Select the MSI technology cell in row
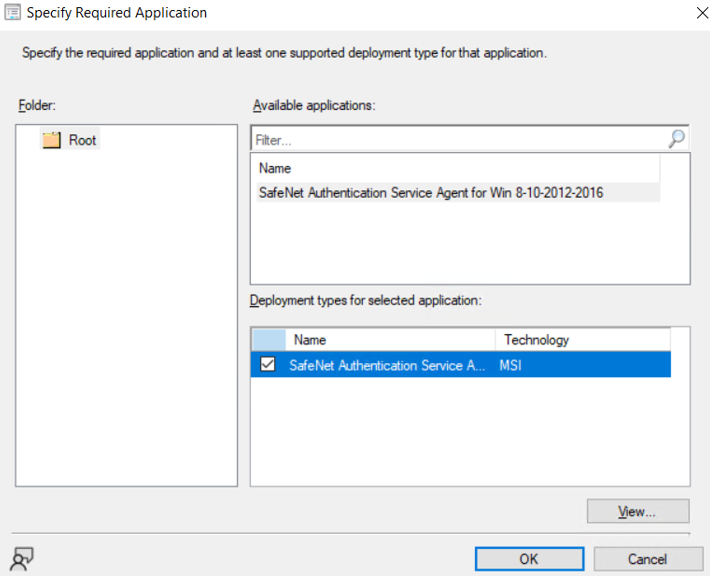Screen dimensions: 710x576 point(511,365)
